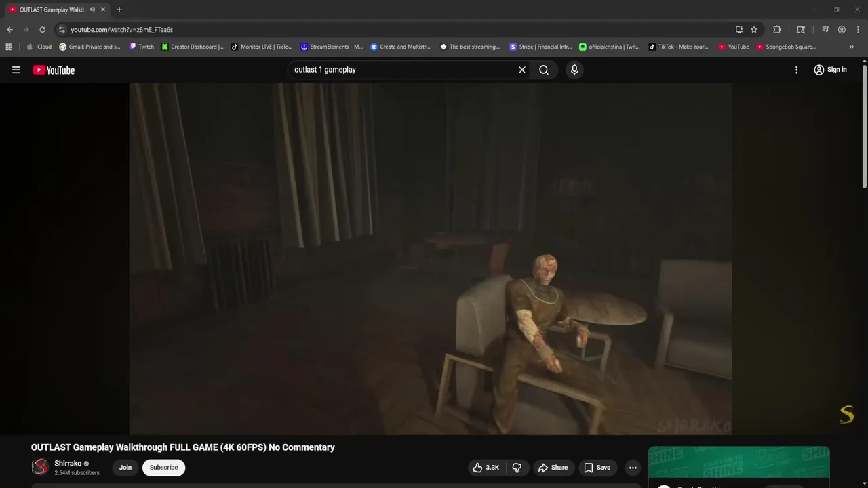This screenshot has width=868, height=488.
Task: Open the StreamElements bookmark
Action: (332, 47)
